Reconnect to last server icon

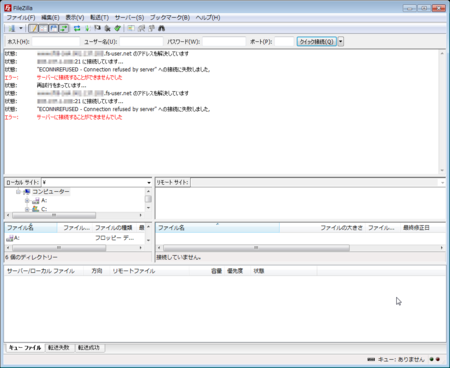pos(117,28)
